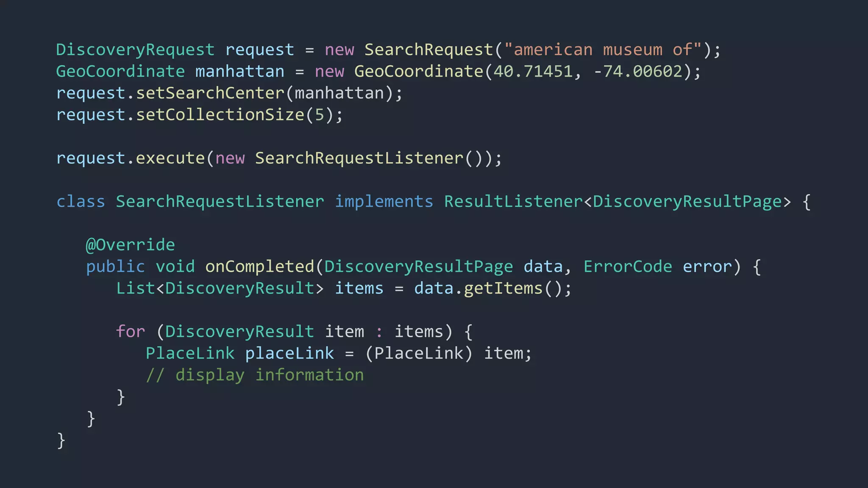
Task: Click the placeLink variable name
Action: point(289,353)
